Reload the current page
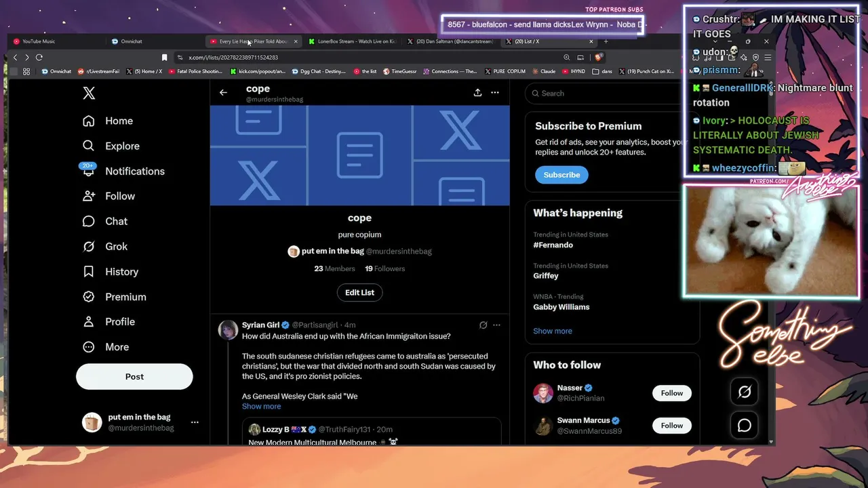 (x=39, y=58)
